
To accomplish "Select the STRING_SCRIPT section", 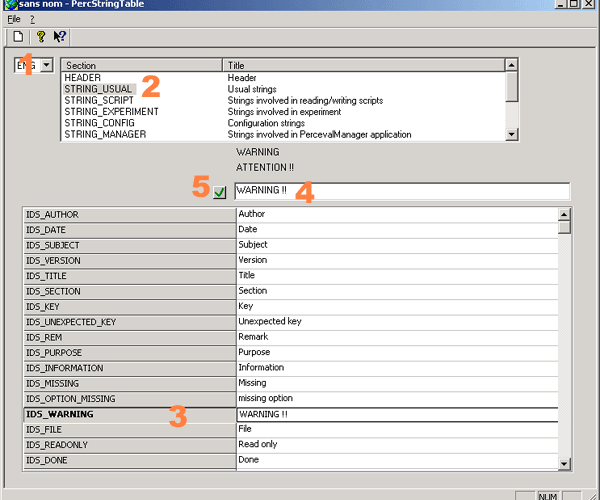I will 98,100.
